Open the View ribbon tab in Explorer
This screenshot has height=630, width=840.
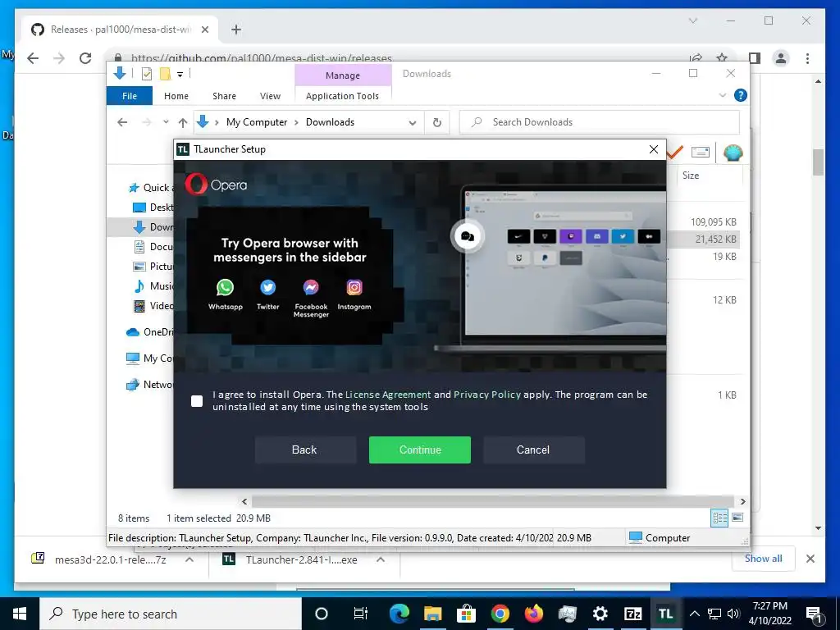[x=270, y=96]
